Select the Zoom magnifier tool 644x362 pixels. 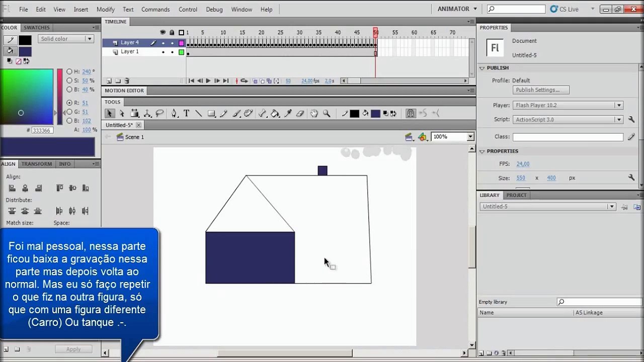[327, 114]
